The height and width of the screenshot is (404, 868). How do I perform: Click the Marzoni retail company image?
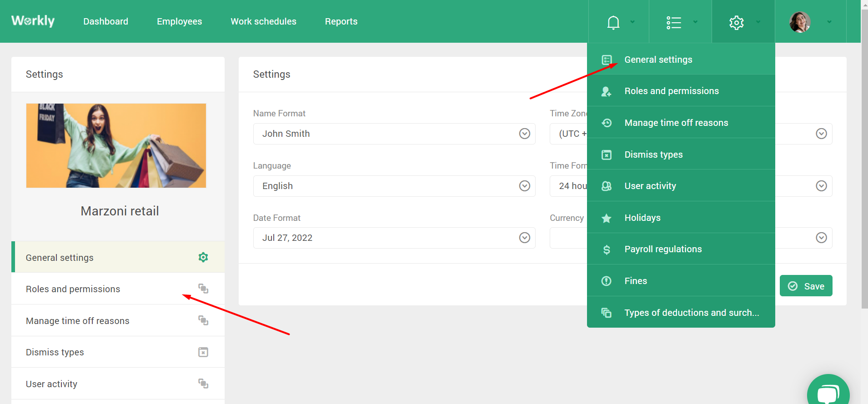[116, 145]
